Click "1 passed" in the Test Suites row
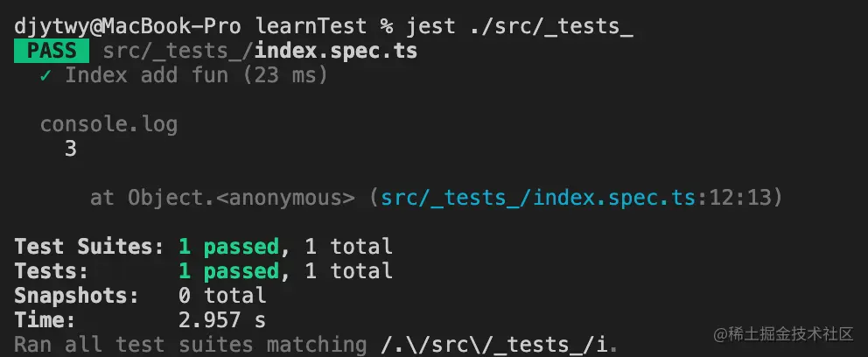868x357 pixels. [228, 247]
